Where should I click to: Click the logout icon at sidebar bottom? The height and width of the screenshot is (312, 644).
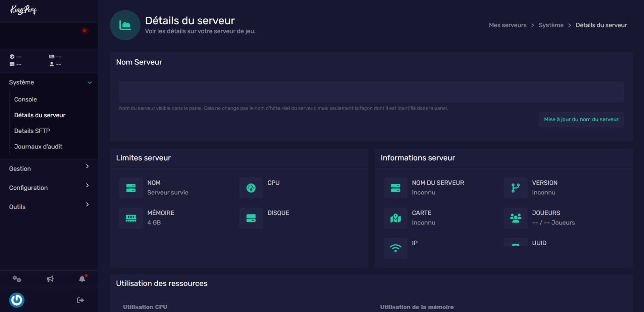(80, 300)
